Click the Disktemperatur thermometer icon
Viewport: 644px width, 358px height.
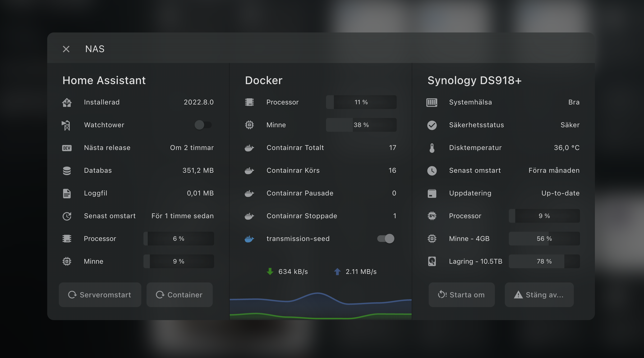point(432,148)
